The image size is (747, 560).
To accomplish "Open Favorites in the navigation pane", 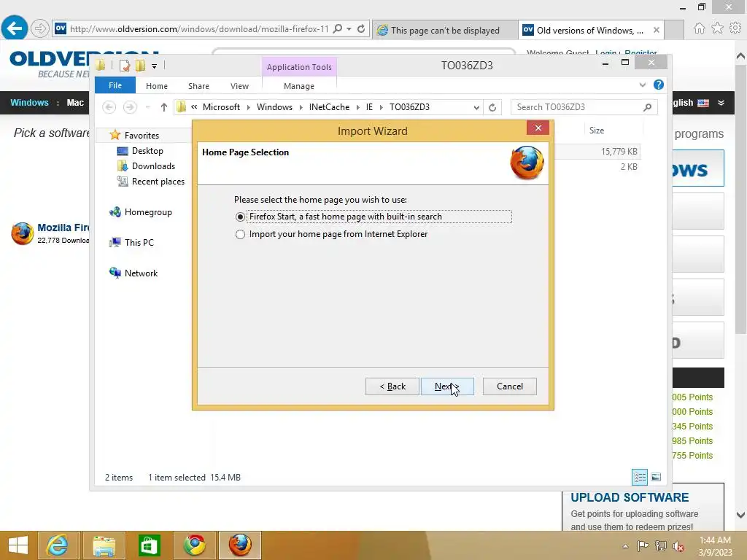I will pos(142,135).
